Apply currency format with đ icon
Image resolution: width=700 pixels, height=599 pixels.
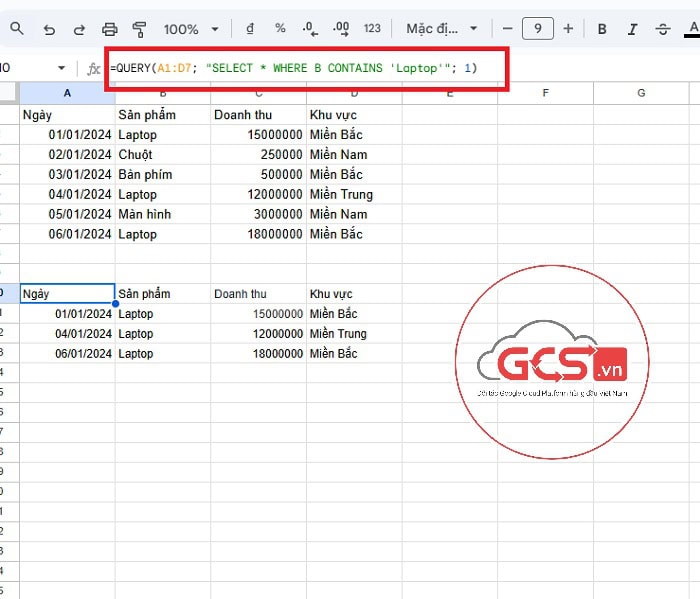(250, 29)
